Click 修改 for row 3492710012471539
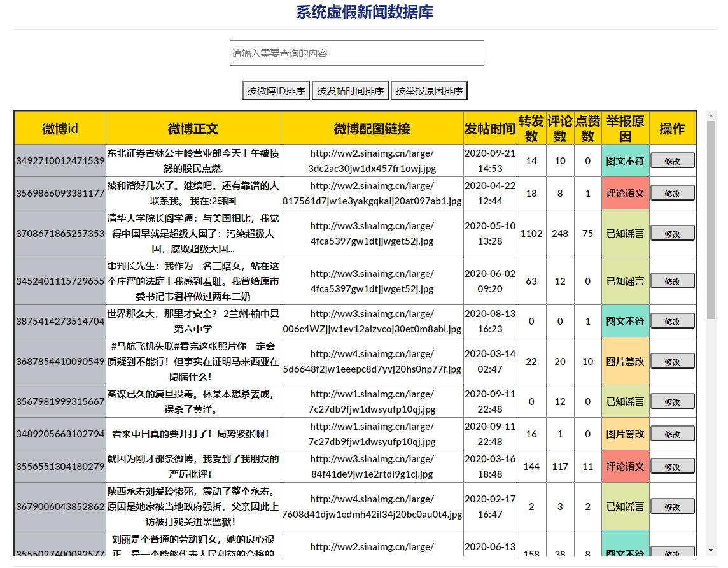Image resolution: width=728 pixels, height=568 pixels. 672,160
